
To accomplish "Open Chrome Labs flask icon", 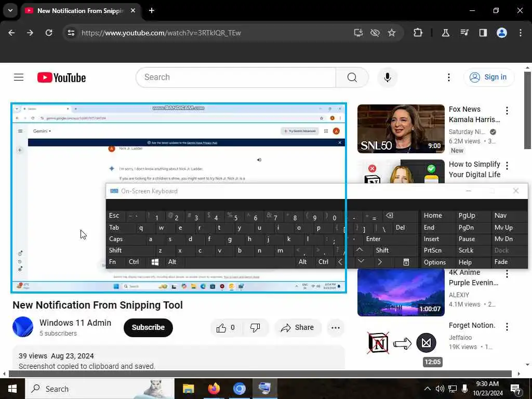I will pyautogui.click(x=445, y=33).
